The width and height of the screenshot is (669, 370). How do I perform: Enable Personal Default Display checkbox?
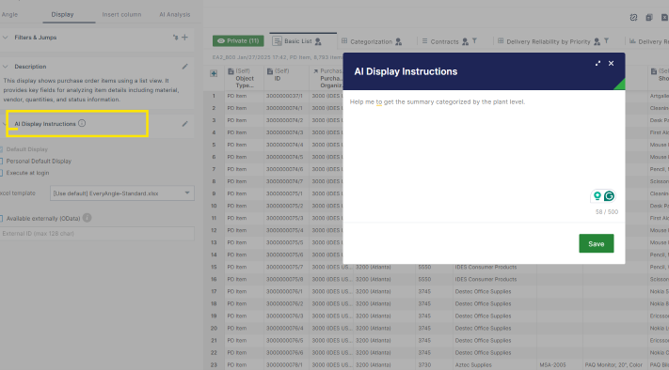pyautogui.click(x=1, y=161)
